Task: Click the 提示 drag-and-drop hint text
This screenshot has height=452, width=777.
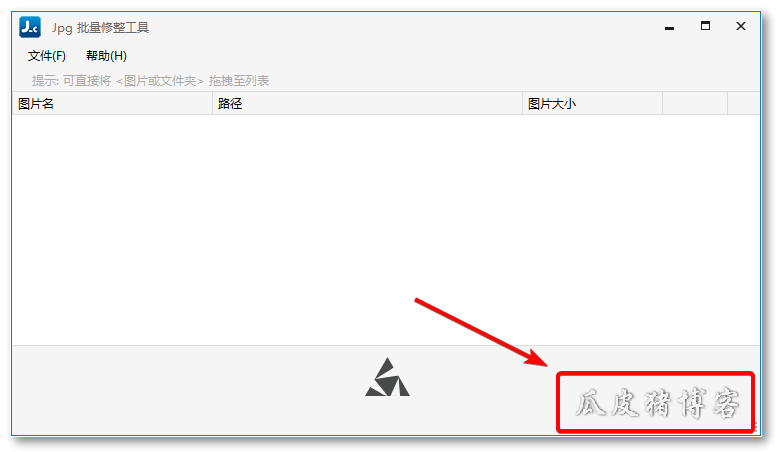Action: coord(150,81)
